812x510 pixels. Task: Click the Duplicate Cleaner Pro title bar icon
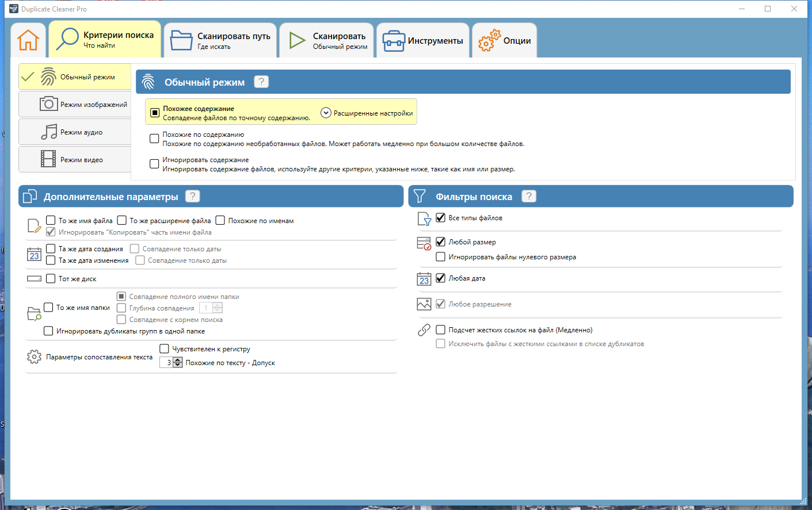14,9
